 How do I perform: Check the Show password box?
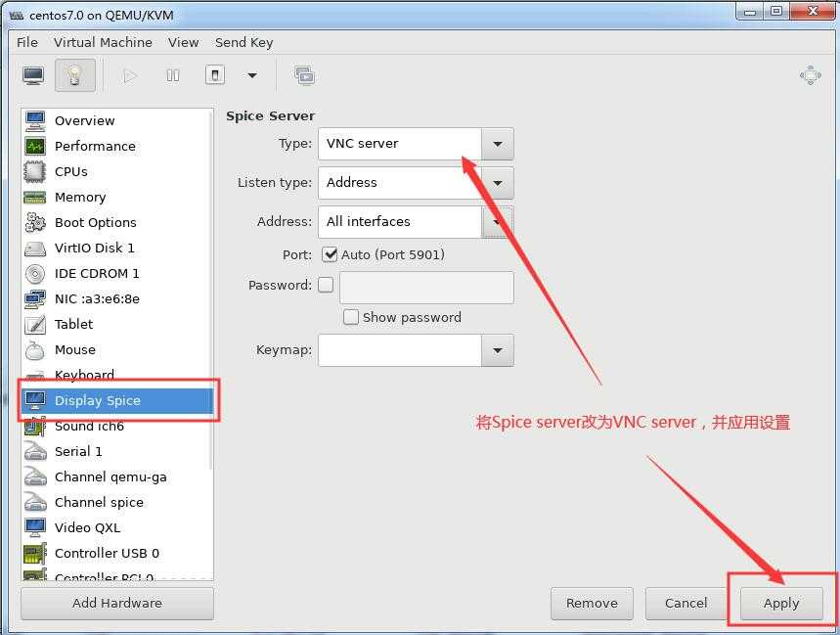point(350,317)
